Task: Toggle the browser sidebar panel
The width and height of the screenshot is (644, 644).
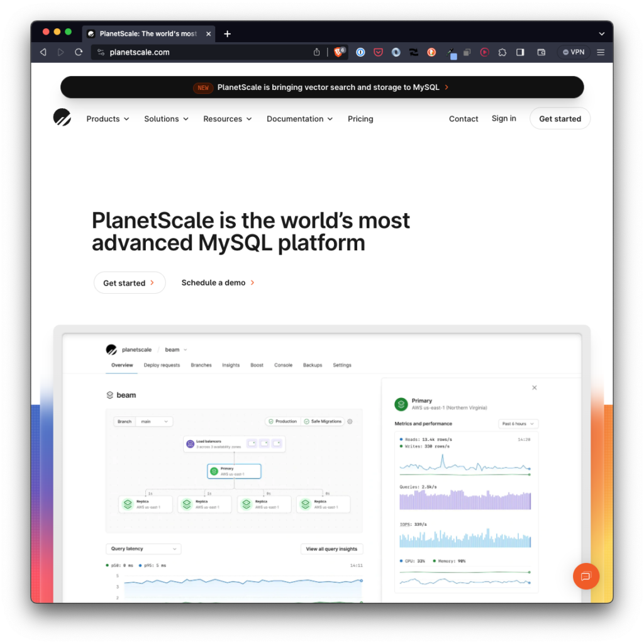Action: [520, 52]
